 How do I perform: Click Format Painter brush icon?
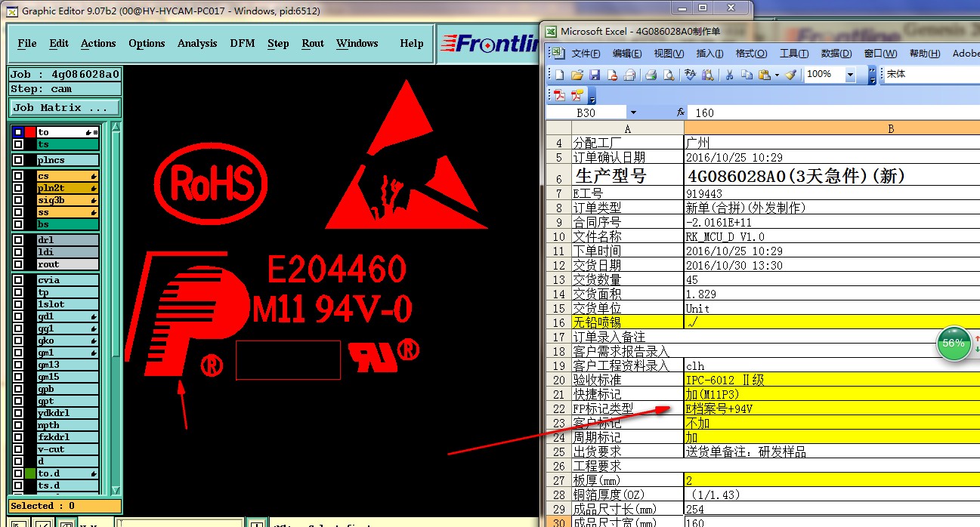point(791,75)
